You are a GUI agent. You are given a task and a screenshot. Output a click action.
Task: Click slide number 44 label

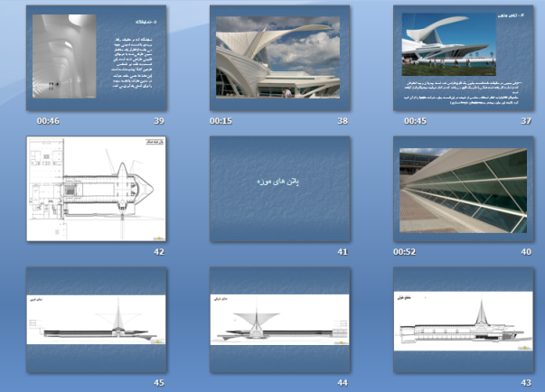click(x=343, y=382)
